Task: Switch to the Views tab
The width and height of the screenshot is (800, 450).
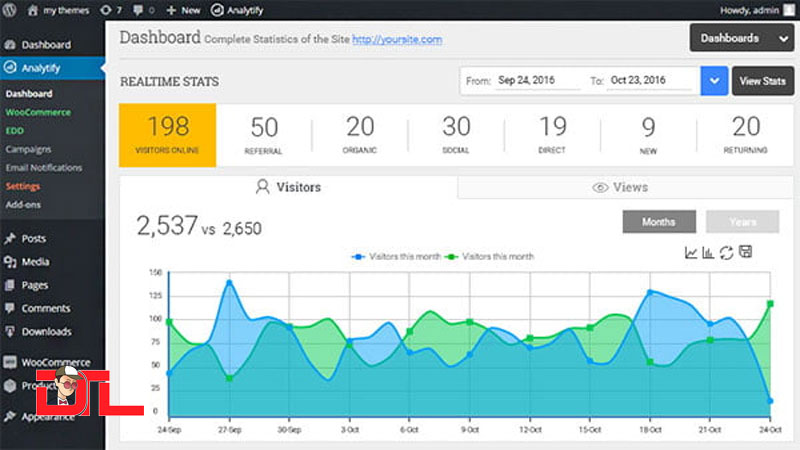Action: pos(626,187)
